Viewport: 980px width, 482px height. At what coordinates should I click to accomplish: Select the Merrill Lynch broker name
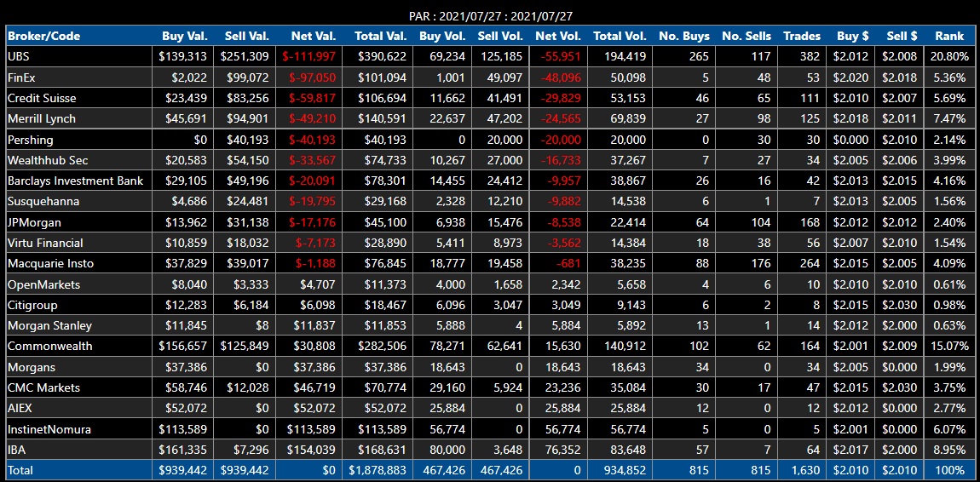[x=41, y=118]
